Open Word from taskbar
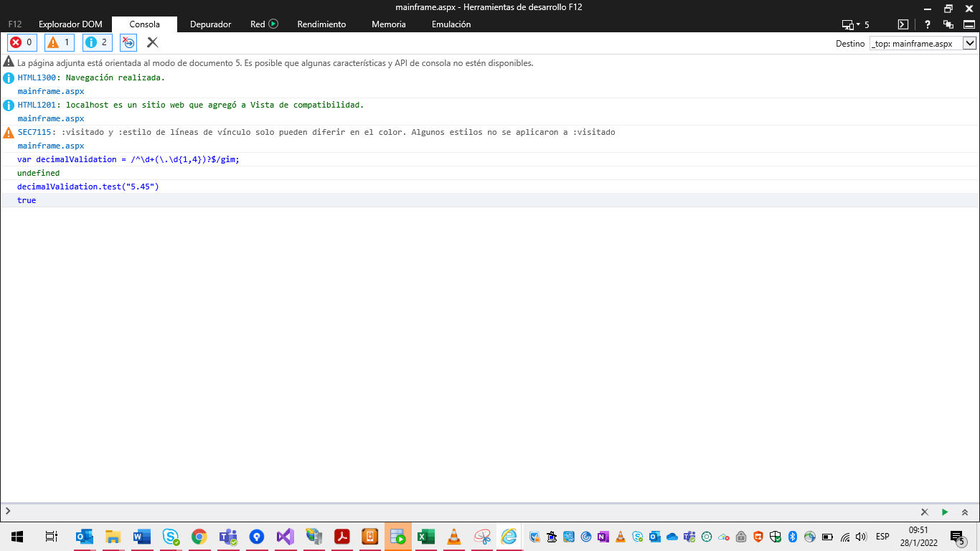The width and height of the screenshot is (980, 551). 141,537
